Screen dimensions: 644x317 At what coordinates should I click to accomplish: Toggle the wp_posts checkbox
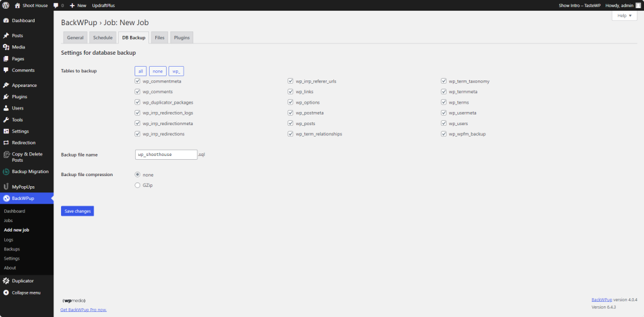(x=291, y=123)
